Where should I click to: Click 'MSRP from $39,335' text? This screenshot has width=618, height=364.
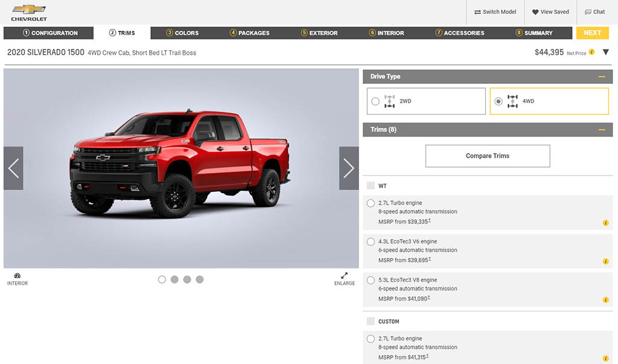pos(404,222)
